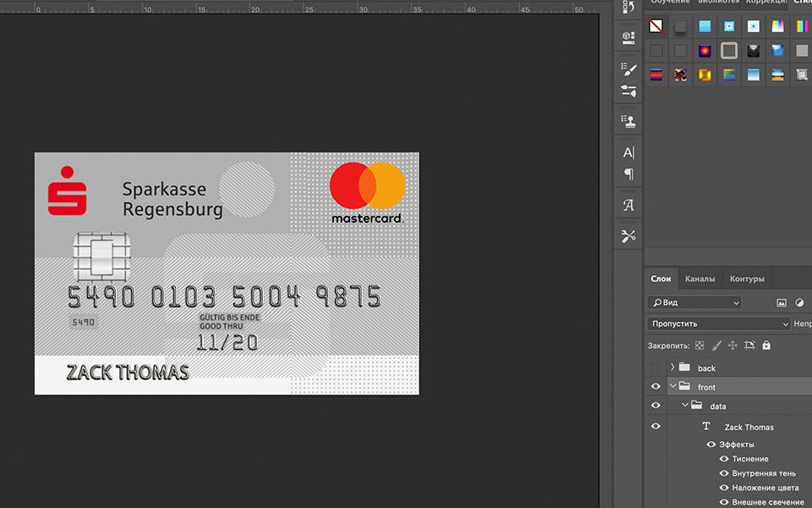Image resolution: width=812 pixels, height=508 pixels.
Task: Open the Tool Presets panel icon
Action: (628, 236)
